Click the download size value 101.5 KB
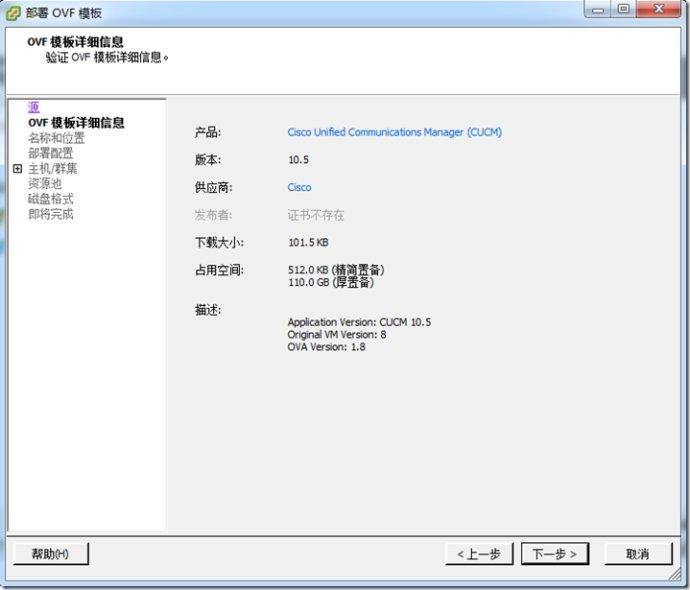Screen dimensions: 690x590 tap(308, 242)
